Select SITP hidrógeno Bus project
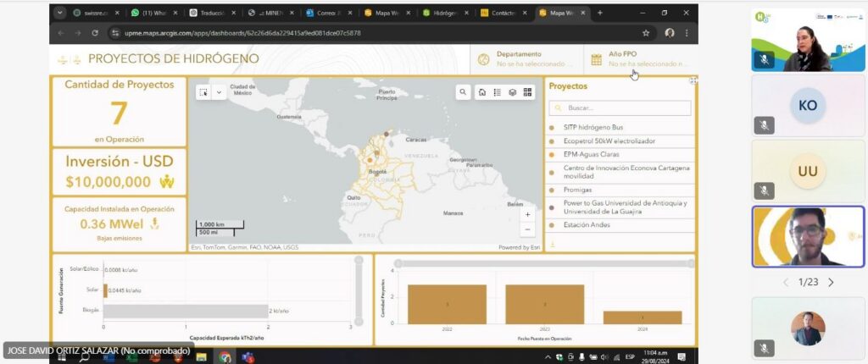Viewport: 868px width, 364px height. click(x=593, y=127)
